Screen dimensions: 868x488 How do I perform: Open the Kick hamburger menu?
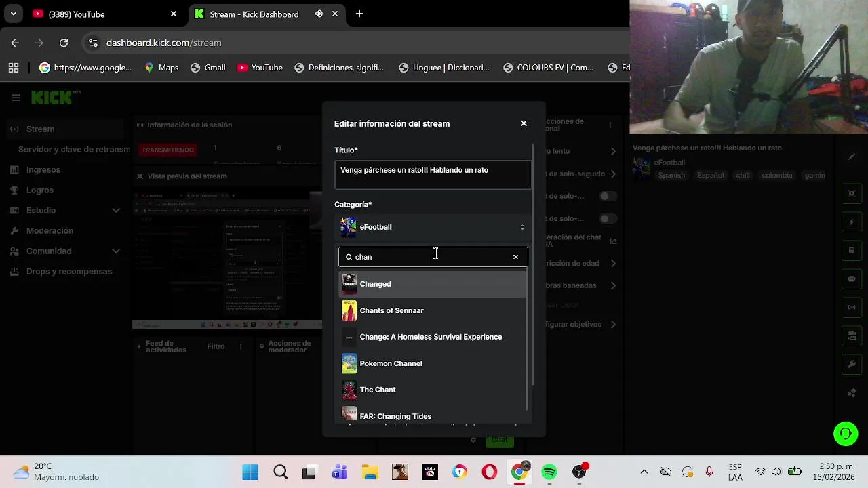pos(16,98)
